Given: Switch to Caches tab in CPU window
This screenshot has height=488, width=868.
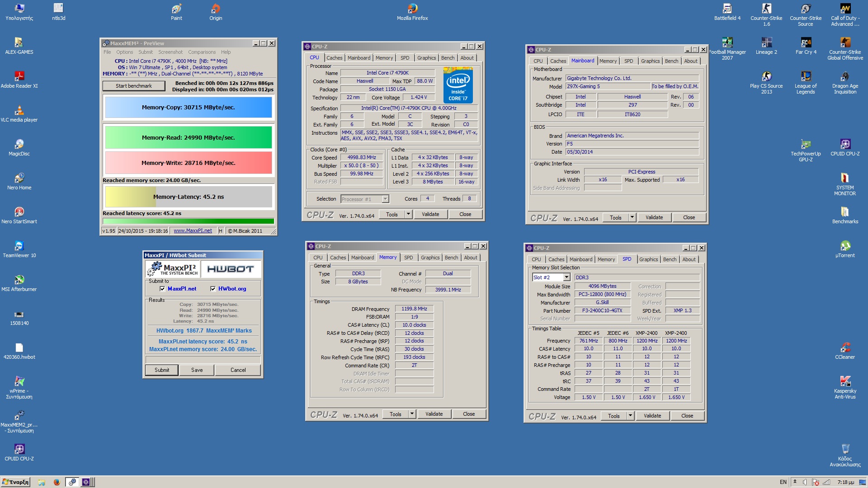Looking at the screenshot, I should pyautogui.click(x=335, y=58).
